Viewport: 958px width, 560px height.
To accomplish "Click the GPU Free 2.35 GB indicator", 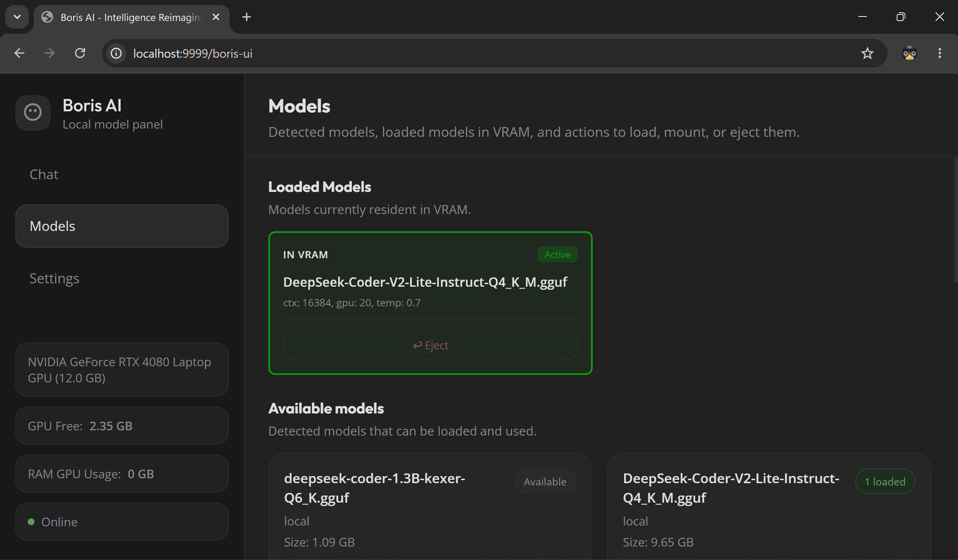I will click(x=122, y=426).
